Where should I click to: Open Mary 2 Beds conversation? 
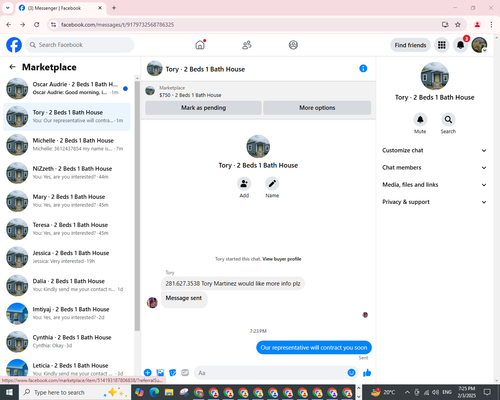67,201
